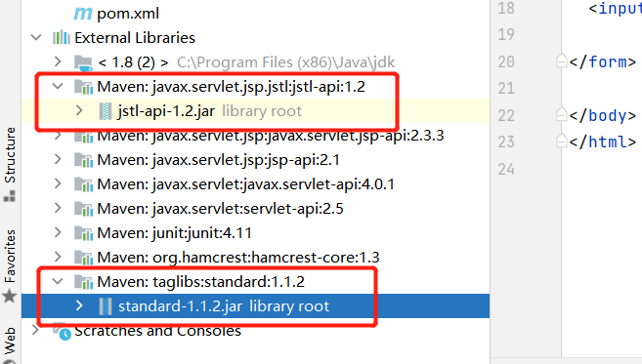Click the Favorites star icon in sidebar
The image size is (642, 364).
coord(10,296)
